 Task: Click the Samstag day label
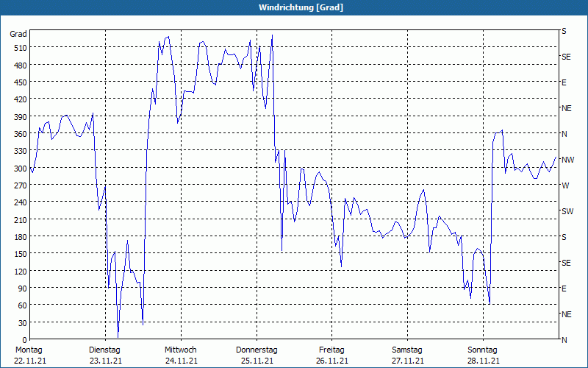pyautogui.click(x=407, y=350)
